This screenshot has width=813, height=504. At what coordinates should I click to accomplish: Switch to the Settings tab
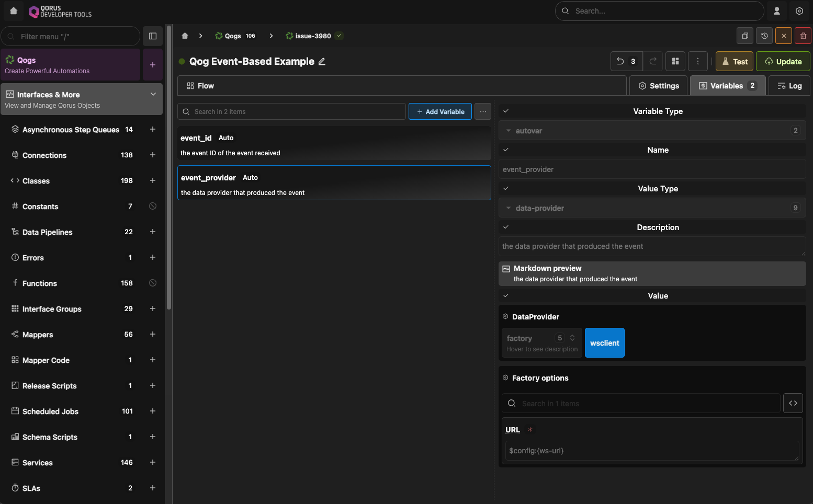(x=659, y=86)
